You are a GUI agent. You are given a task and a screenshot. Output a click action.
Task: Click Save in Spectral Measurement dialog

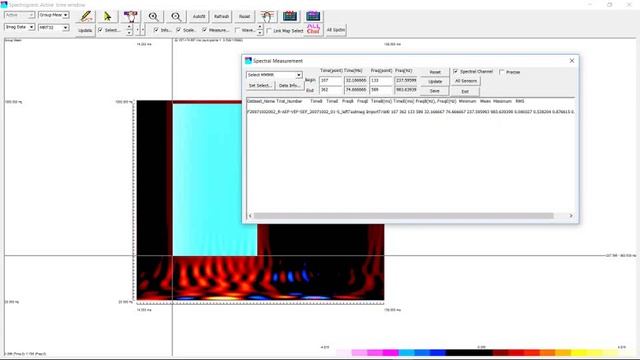tap(435, 91)
